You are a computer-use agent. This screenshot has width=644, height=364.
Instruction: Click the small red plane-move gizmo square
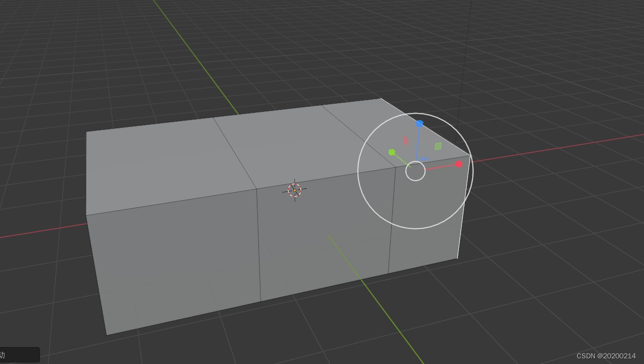[406, 141]
